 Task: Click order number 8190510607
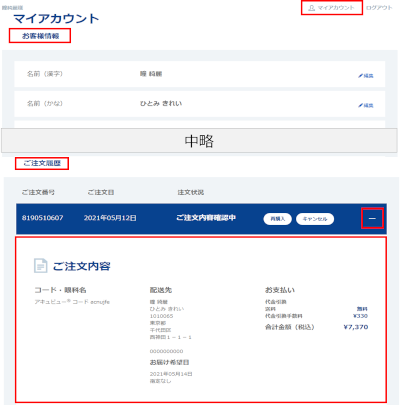tap(42, 218)
